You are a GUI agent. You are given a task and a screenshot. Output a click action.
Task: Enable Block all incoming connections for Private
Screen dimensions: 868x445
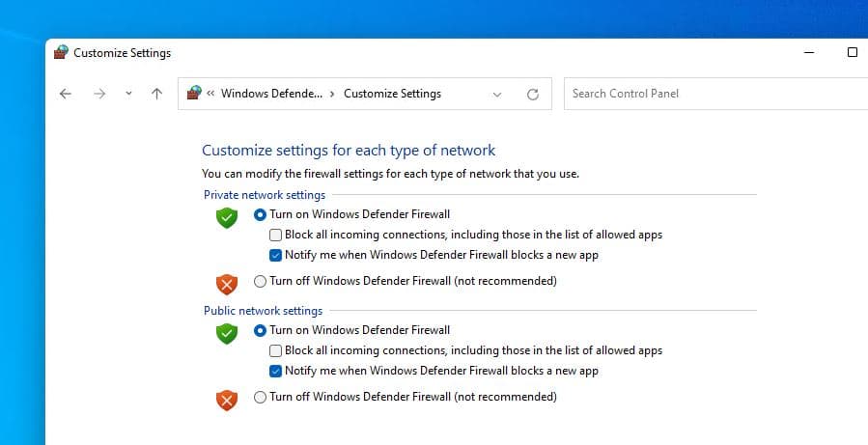click(x=276, y=235)
